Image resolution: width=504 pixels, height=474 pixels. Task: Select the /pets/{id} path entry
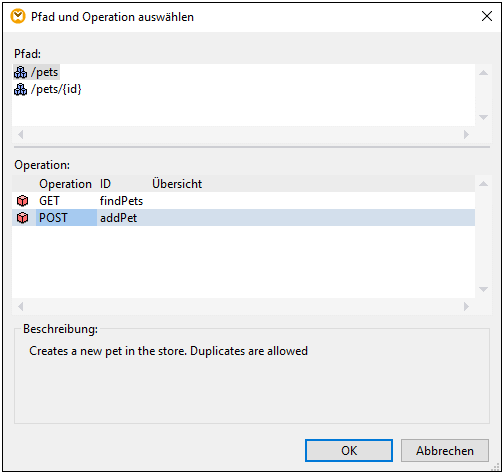pos(48,89)
